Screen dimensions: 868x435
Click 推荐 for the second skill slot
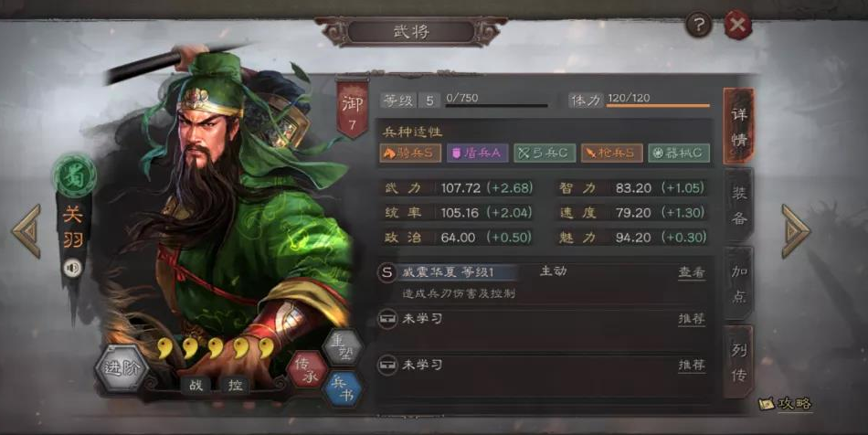[x=692, y=319]
